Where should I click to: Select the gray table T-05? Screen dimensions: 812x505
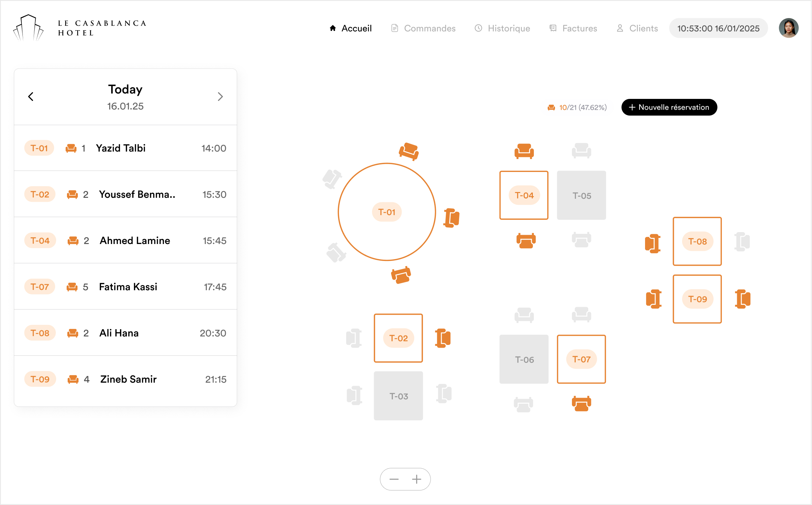[x=581, y=195]
